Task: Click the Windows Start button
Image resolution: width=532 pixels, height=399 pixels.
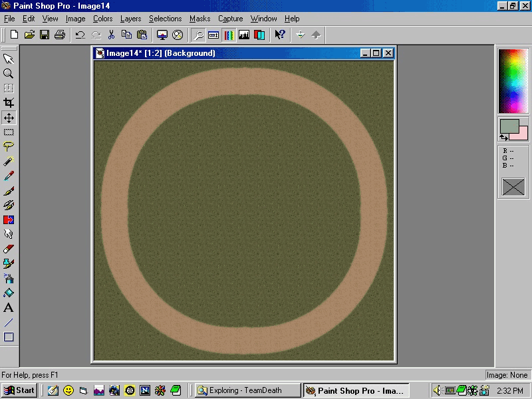Action: pyautogui.click(x=19, y=390)
